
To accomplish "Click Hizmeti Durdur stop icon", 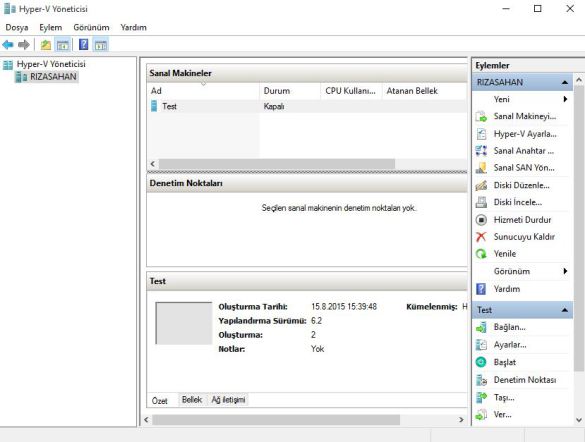I will [481, 220].
